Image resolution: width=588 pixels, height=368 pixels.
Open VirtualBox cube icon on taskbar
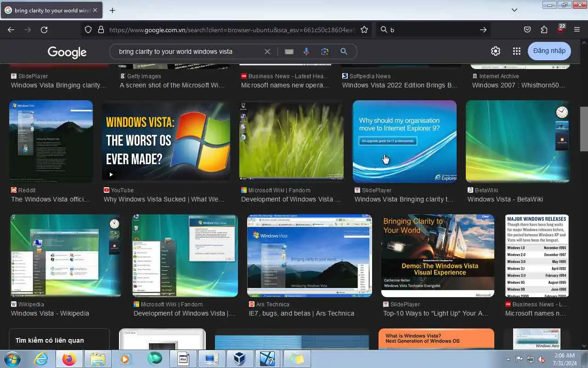tap(239, 359)
